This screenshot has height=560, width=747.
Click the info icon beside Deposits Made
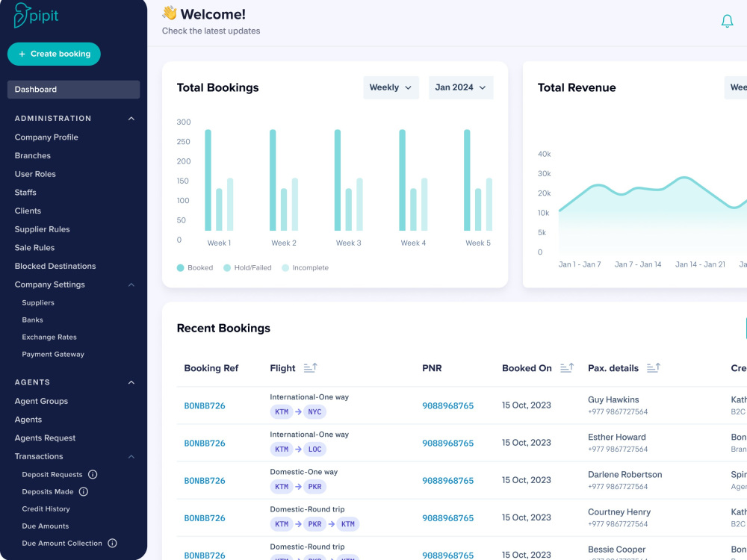pyautogui.click(x=84, y=491)
